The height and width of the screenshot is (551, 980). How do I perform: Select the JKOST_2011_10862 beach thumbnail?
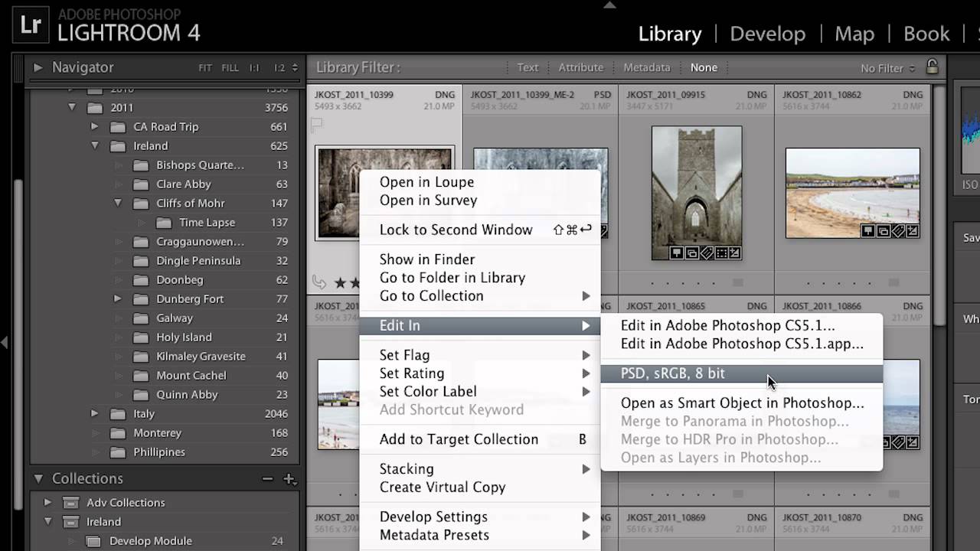[x=852, y=193]
